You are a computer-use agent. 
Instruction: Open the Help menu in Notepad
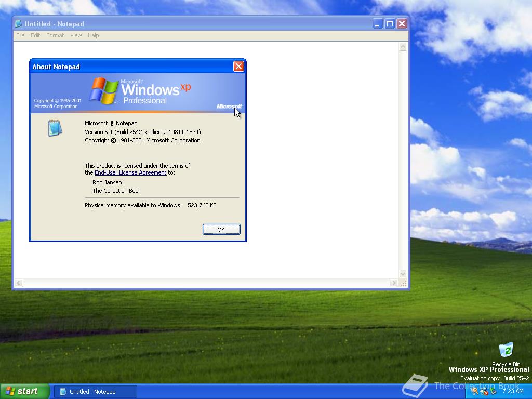(94, 35)
